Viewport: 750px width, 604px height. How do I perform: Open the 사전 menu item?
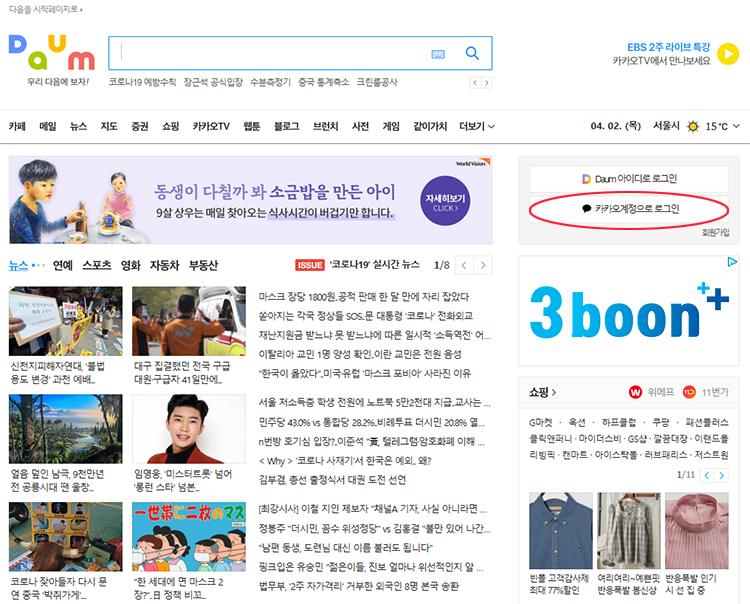(x=360, y=126)
